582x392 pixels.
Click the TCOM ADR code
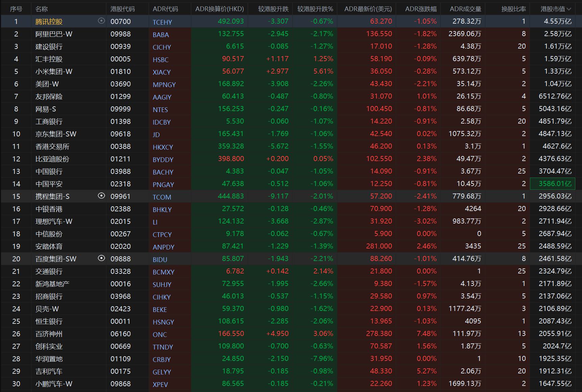tap(162, 197)
